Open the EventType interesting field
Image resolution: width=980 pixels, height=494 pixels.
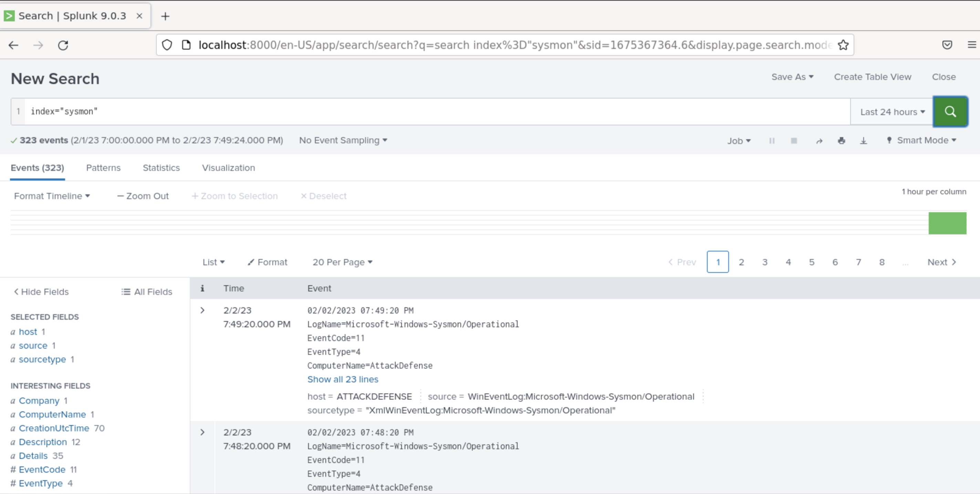click(x=41, y=483)
